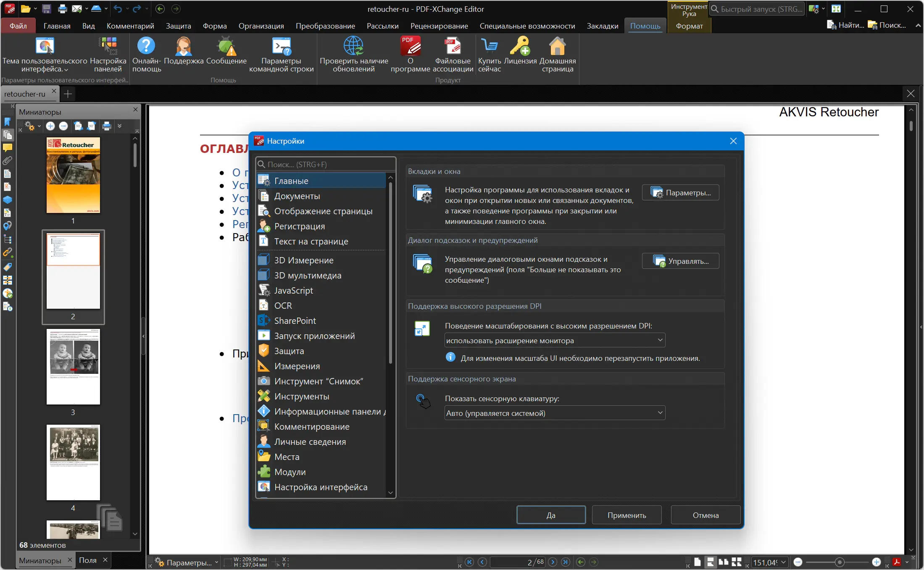The width and height of the screenshot is (924, 570).
Task: Click the Применить button
Action: click(x=627, y=515)
